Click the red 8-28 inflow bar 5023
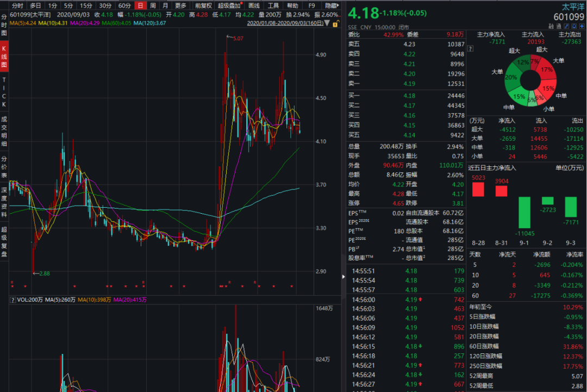587x392 pixels. click(x=478, y=189)
